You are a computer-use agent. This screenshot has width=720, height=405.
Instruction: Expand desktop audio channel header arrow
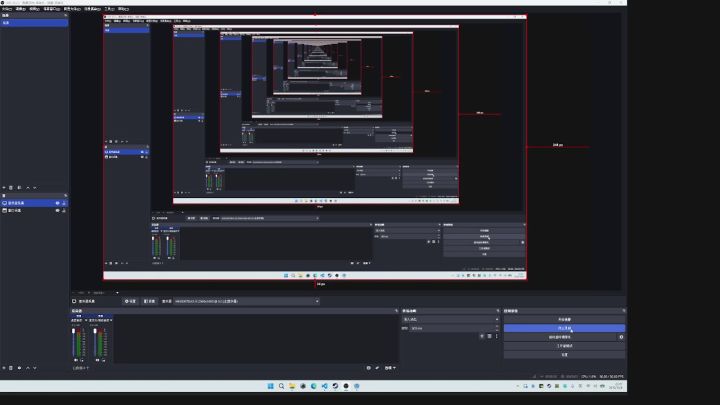click(x=86, y=320)
